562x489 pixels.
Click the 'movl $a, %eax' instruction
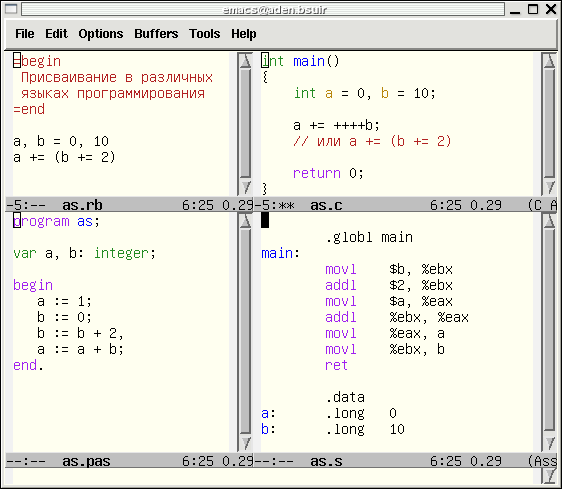click(x=389, y=301)
